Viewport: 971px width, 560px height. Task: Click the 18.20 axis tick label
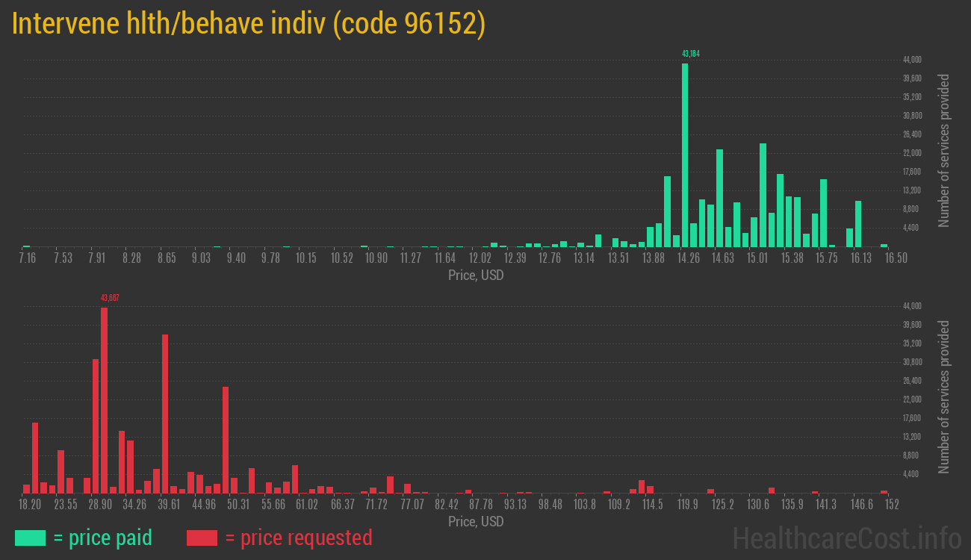[30, 505]
